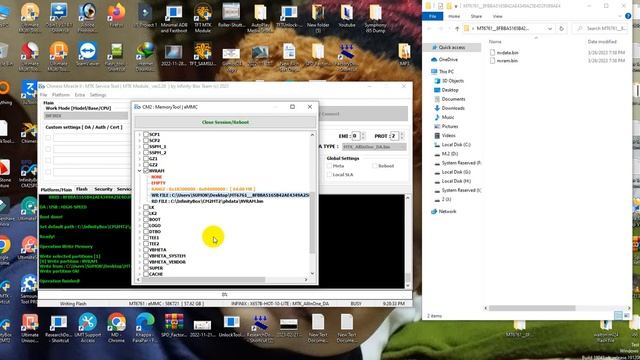Open the Edge browser desktop shortcut
This screenshot has width=640, height=360.
point(145,328)
